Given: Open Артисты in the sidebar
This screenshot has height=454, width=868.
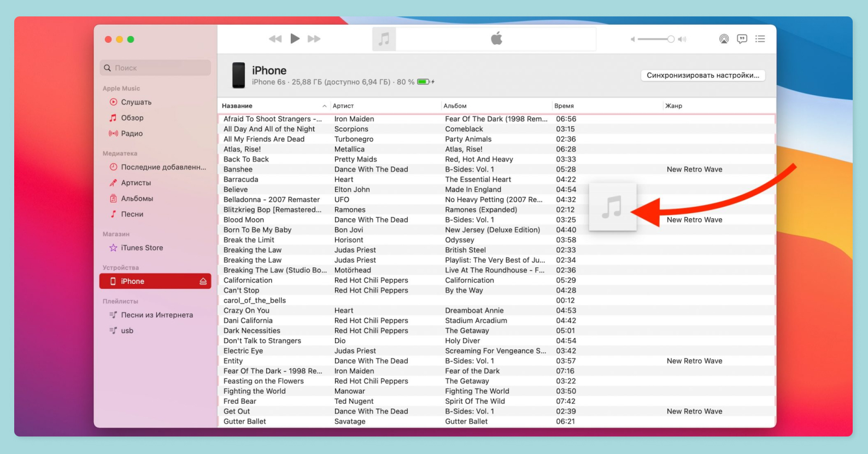Looking at the screenshot, I should point(136,183).
